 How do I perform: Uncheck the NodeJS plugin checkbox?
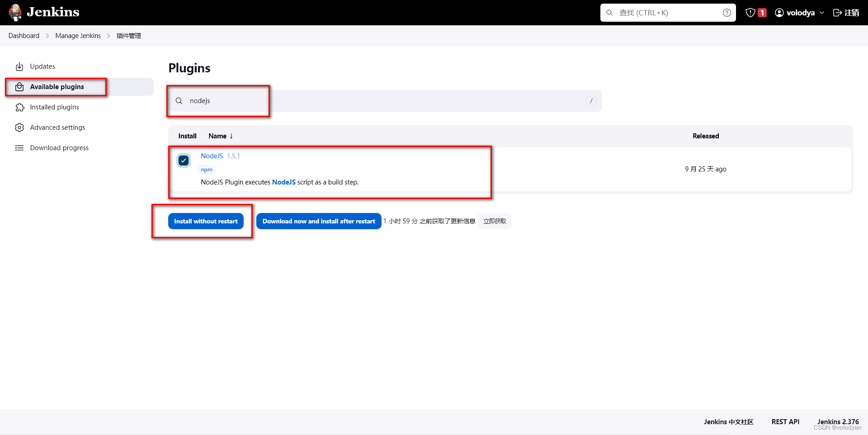coord(184,161)
